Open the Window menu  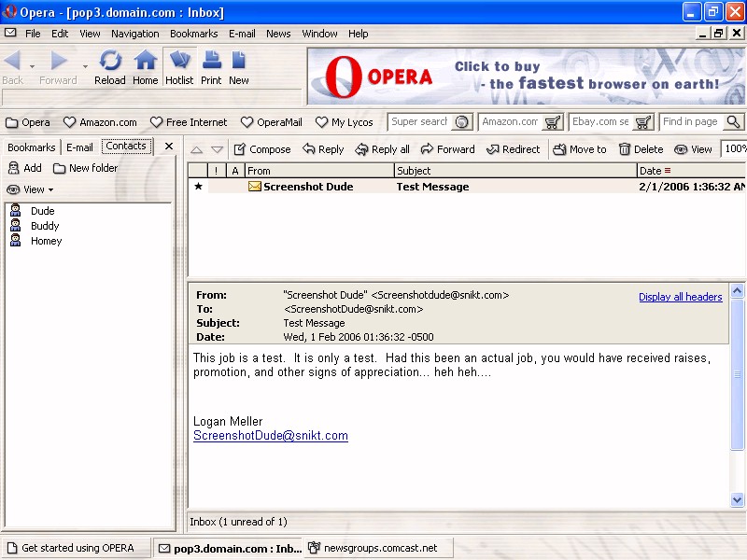click(319, 34)
